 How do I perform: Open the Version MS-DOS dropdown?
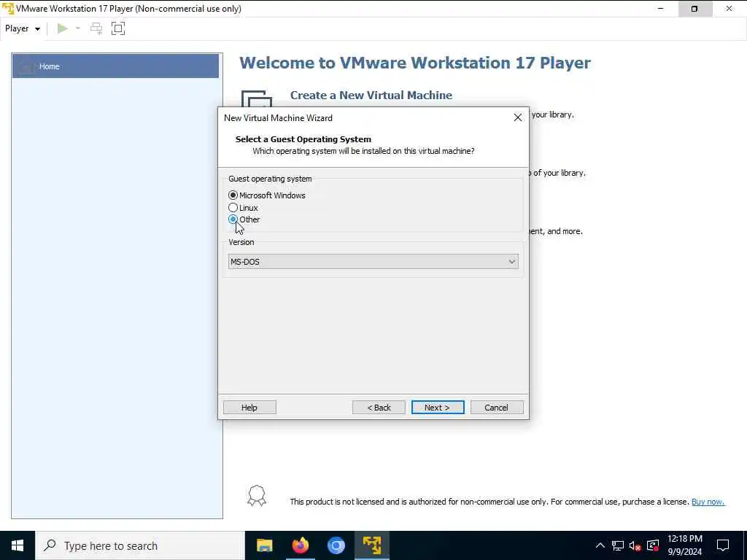373,262
